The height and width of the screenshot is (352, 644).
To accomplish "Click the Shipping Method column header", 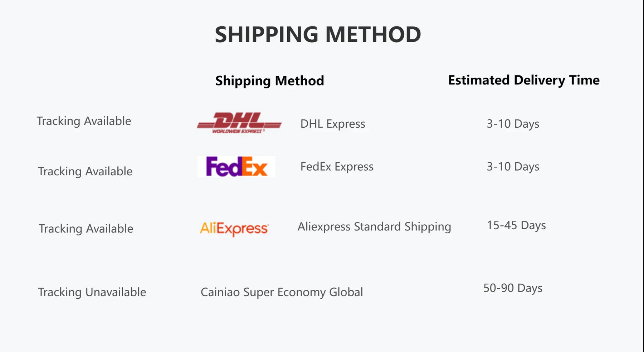I will (x=269, y=80).
